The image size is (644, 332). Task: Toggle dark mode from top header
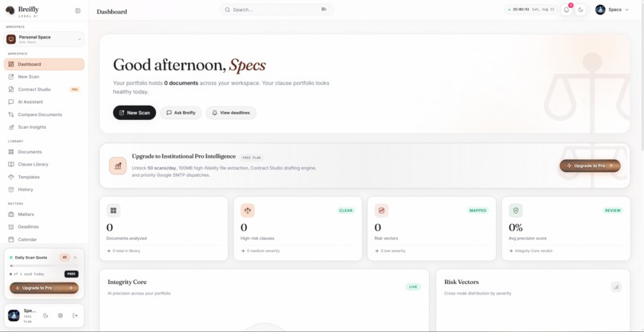(580, 10)
